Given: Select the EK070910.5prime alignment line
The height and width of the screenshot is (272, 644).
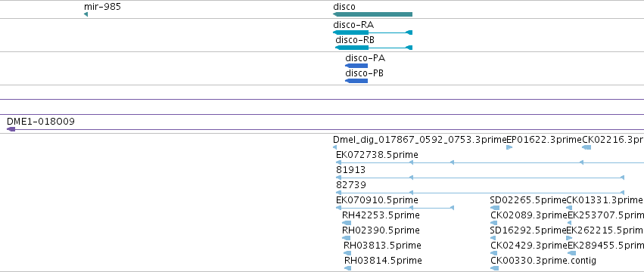Looking at the screenshot, I should (x=395, y=208).
